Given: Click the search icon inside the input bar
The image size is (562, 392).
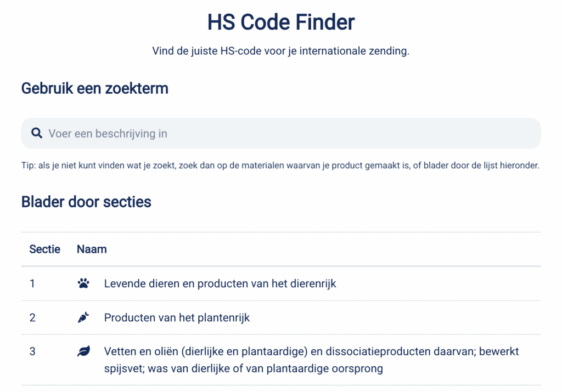Looking at the screenshot, I should (37, 133).
